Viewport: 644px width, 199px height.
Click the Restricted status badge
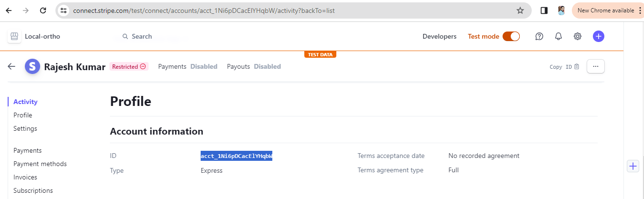pos(129,67)
